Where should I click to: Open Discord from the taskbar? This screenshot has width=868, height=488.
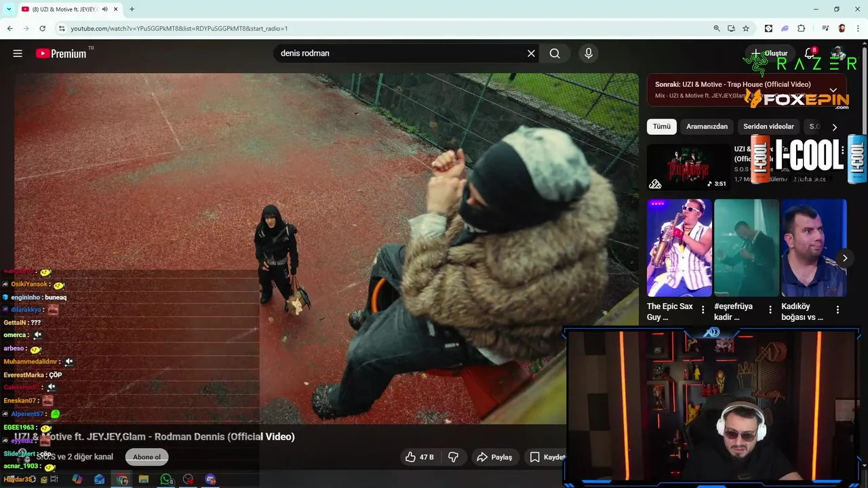210,479
